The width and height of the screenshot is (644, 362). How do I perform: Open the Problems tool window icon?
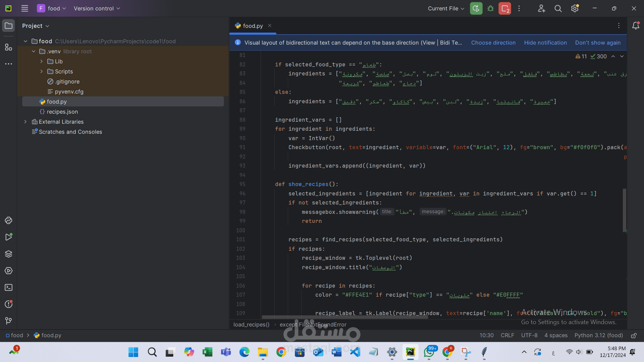pos(8,304)
